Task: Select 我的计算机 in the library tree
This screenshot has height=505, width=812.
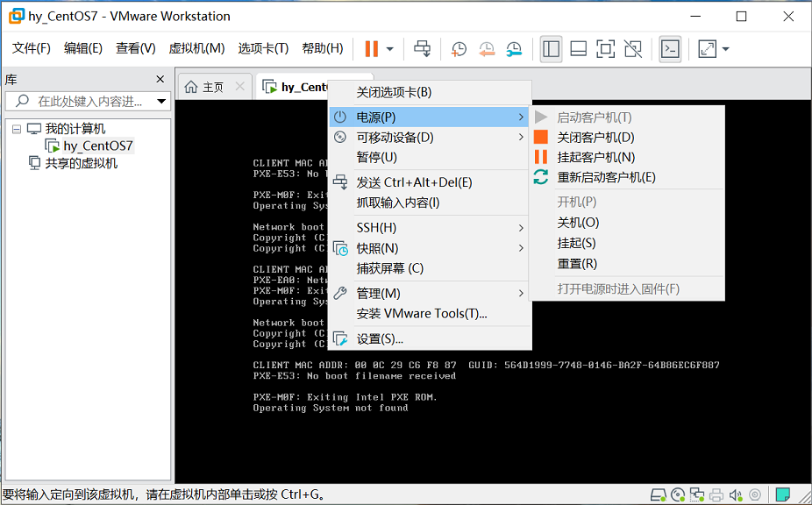Action: pos(75,129)
